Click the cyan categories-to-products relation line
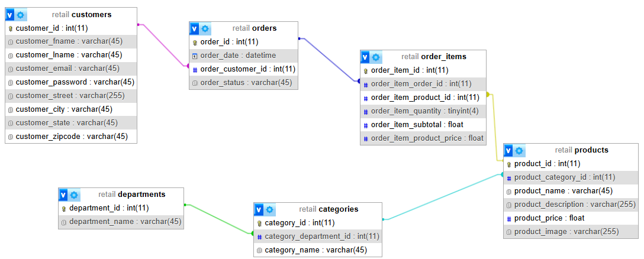644x259 pixels. [x=443, y=198]
